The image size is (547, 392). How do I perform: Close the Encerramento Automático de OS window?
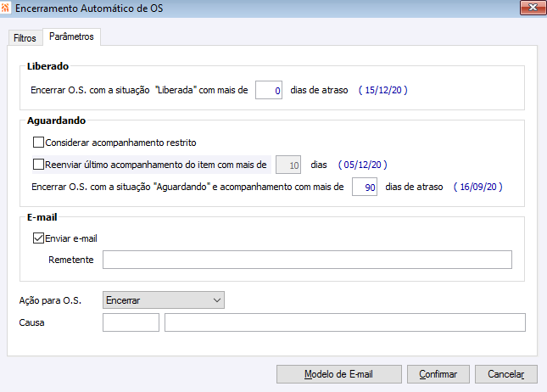(533, 8)
